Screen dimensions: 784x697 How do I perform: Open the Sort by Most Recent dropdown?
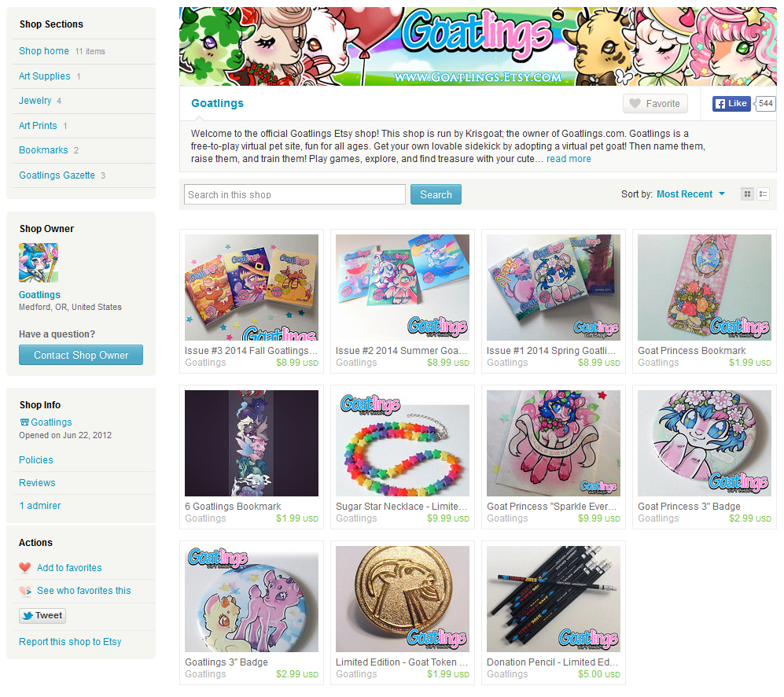click(690, 194)
